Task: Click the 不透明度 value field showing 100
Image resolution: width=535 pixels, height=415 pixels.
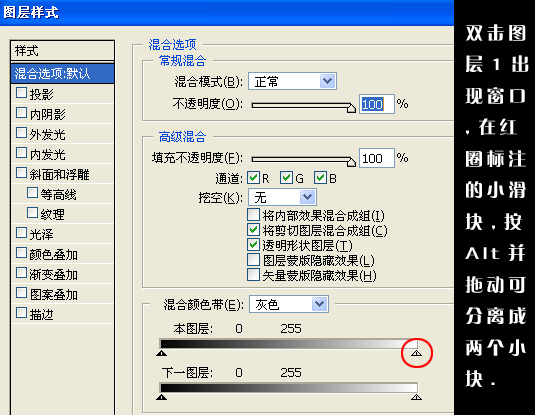Action: point(377,104)
